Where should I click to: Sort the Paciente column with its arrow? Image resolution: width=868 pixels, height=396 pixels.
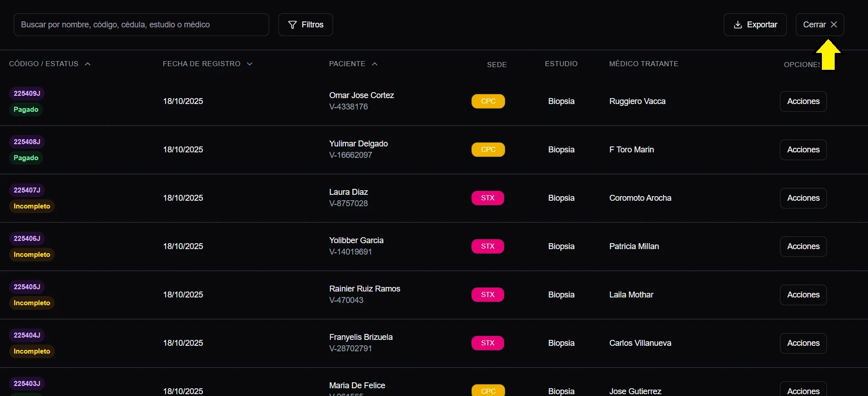pyautogui.click(x=375, y=64)
